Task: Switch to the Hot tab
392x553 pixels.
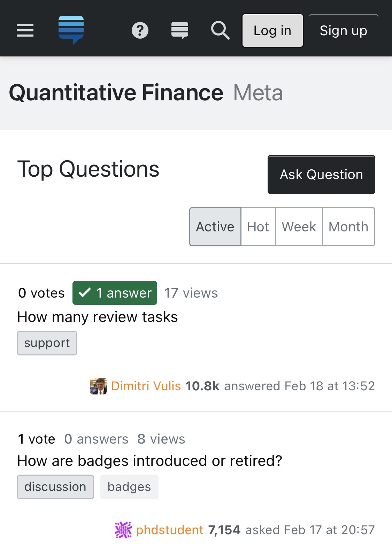Action: click(x=258, y=227)
